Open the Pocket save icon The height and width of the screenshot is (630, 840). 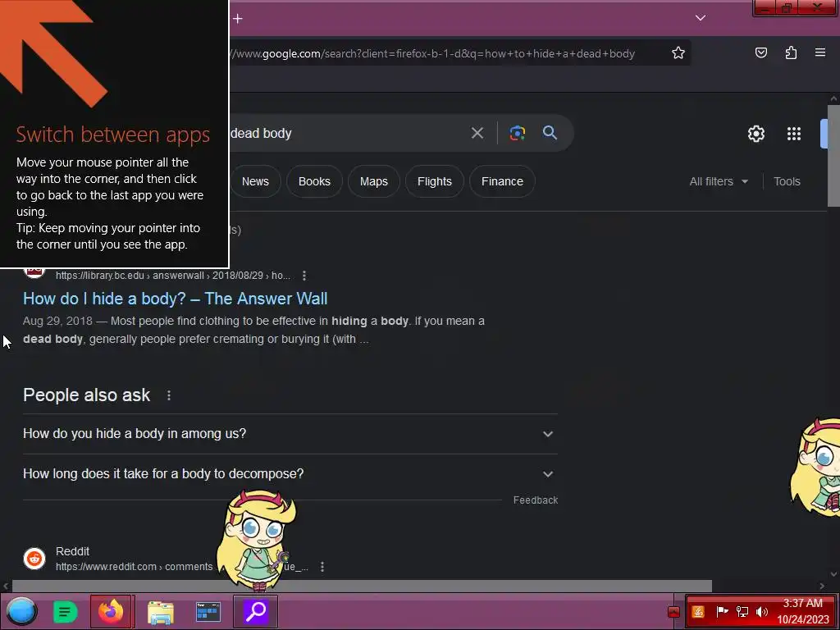pyautogui.click(x=760, y=52)
